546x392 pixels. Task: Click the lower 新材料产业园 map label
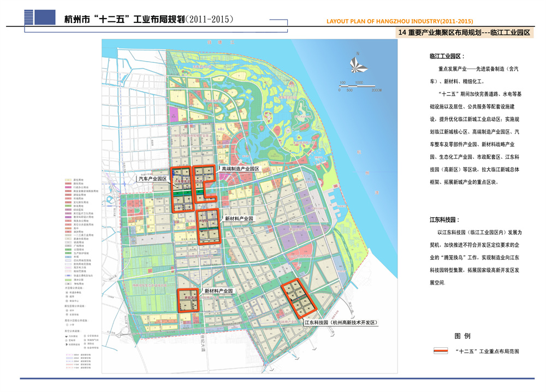(x=218, y=292)
